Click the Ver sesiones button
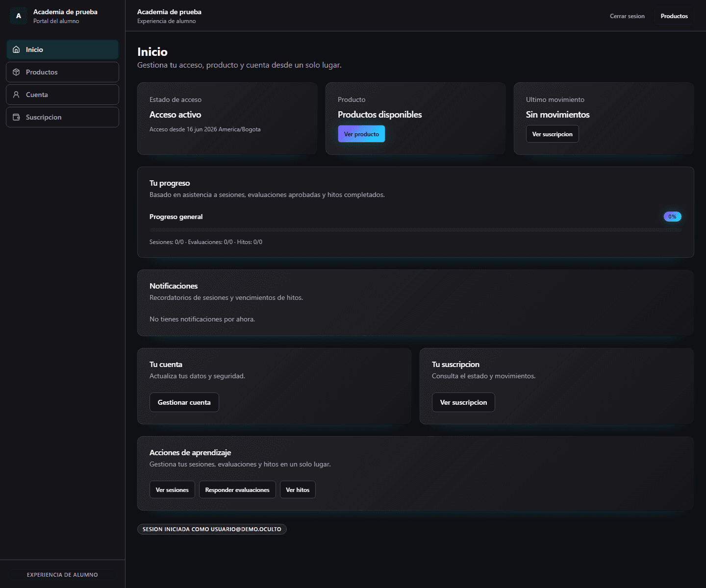This screenshot has width=706, height=588. (x=172, y=490)
